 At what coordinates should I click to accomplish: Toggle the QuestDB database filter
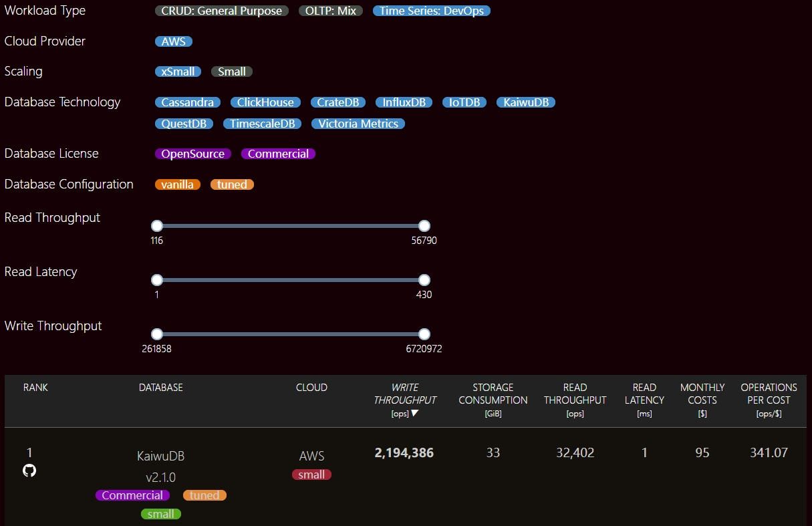point(184,124)
